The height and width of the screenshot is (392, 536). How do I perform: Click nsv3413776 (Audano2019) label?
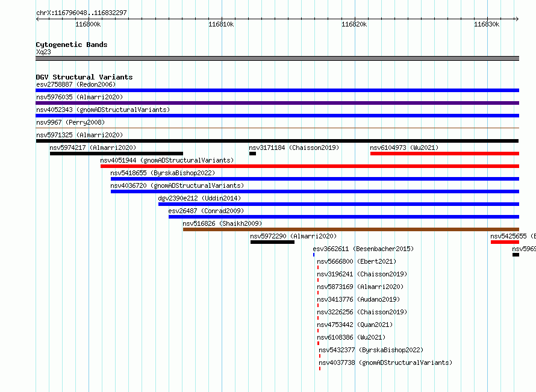358,299
